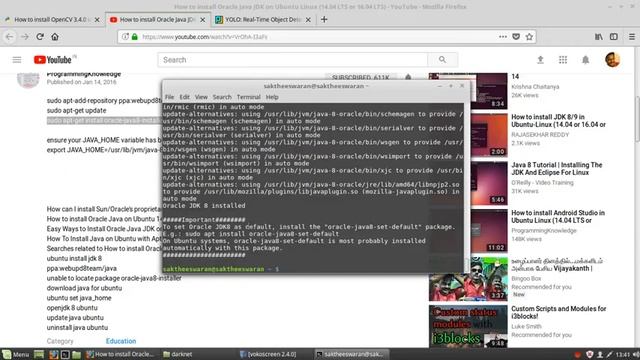Open How to install JDK 8/9 video title
Viewport: 640px width, 360px height.
pos(558,121)
